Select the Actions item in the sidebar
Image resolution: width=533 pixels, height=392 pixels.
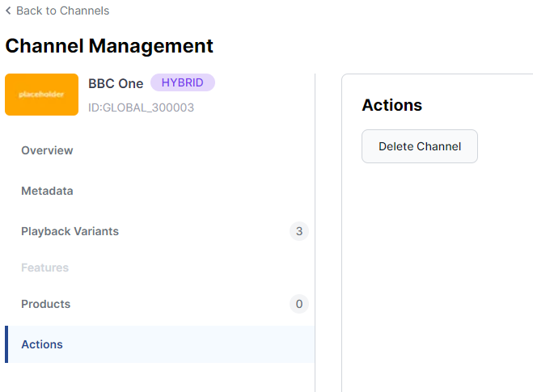pyautogui.click(x=42, y=344)
